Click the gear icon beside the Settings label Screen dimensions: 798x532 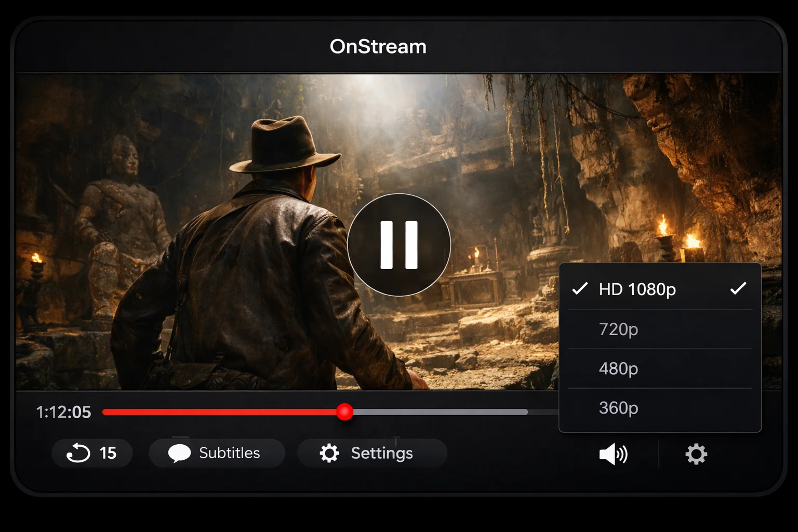click(x=329, y=453)
